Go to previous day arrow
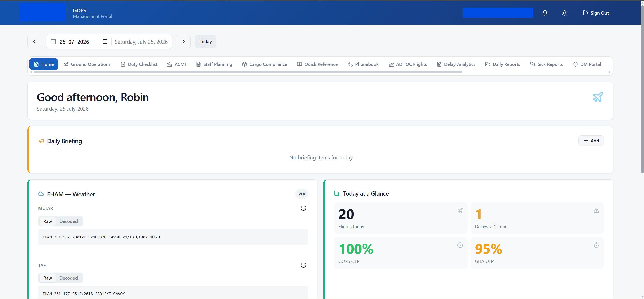The width and height of the screenshot is (644, 299). [34, 41]
